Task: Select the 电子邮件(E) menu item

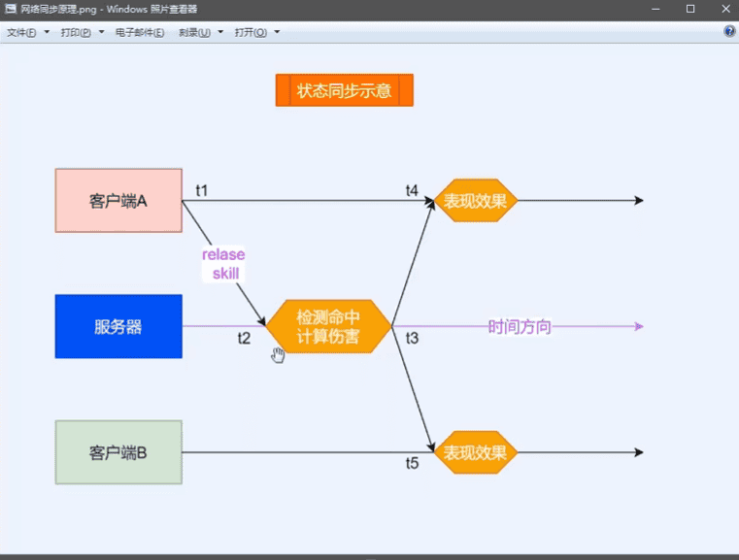Action: tap(139, 32)
